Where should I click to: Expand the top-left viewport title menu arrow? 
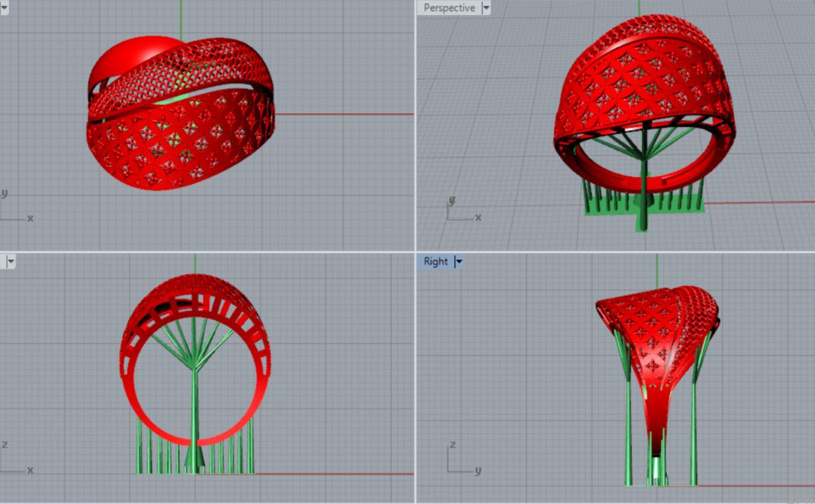[x=3, y=8]
